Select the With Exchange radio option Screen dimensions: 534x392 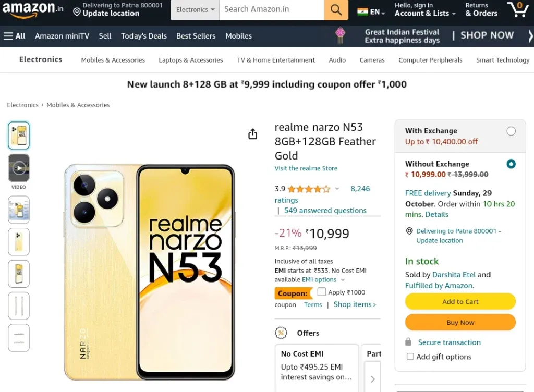[511, 131]
